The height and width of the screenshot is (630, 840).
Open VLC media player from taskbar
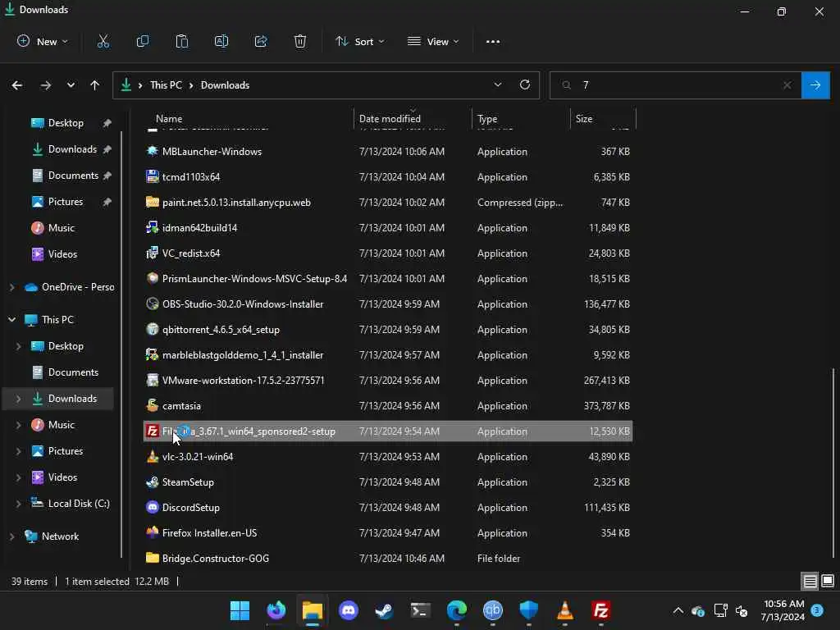[564, 610]
